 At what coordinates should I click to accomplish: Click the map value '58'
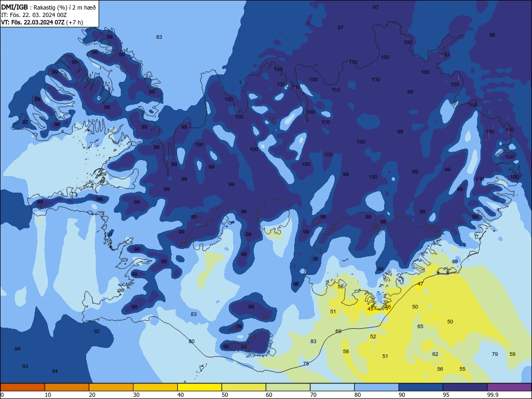coord(346,352)
